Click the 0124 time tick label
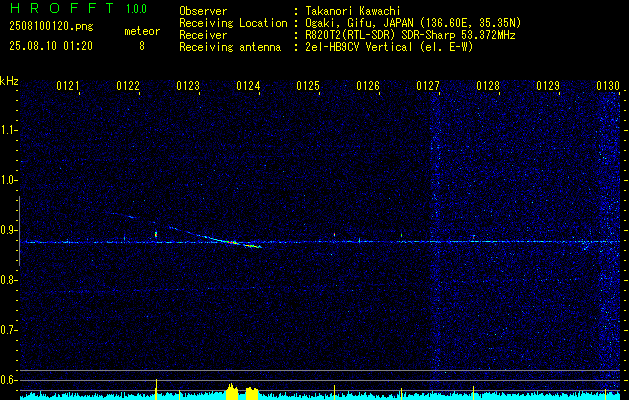The image size is (629, 400). pyautogui.click(x=248, y=86)
